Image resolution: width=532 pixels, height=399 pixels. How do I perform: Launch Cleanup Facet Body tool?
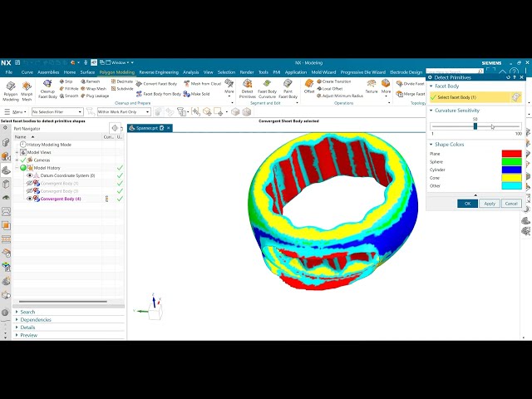coord(47,89)
